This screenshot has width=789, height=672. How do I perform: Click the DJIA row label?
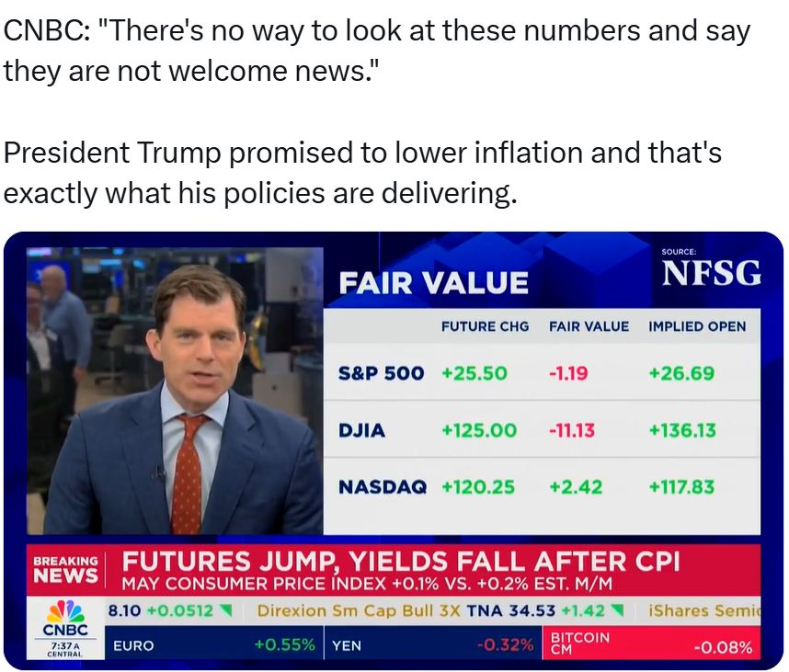point(361,430)
